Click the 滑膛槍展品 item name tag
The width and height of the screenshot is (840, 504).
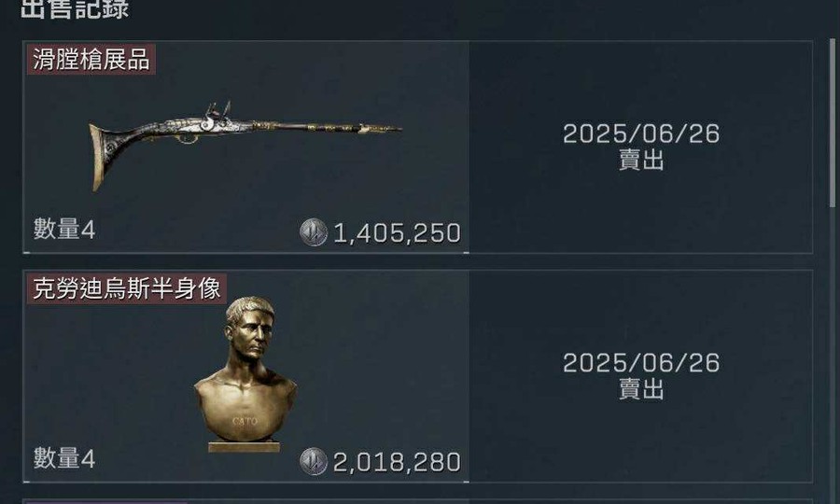pos(91,60)
